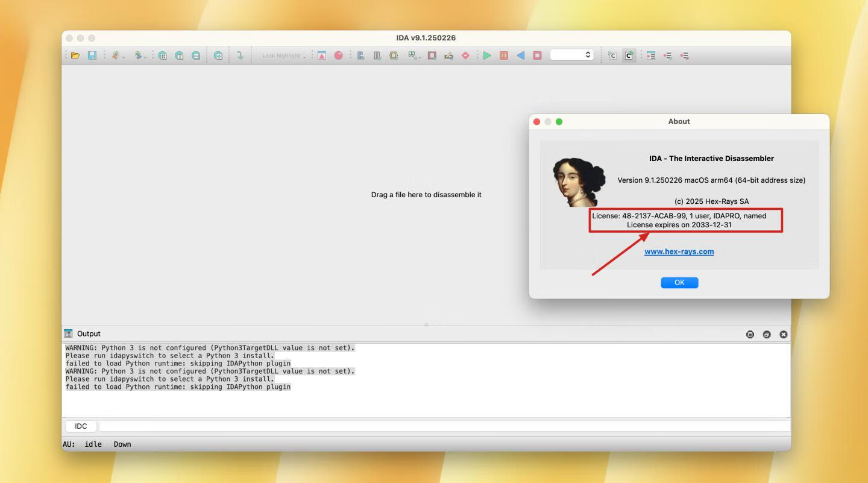Click the 'License expires on 2033-12-31' text
Viewport: 868px width, 483px height.
click(679, 224)
